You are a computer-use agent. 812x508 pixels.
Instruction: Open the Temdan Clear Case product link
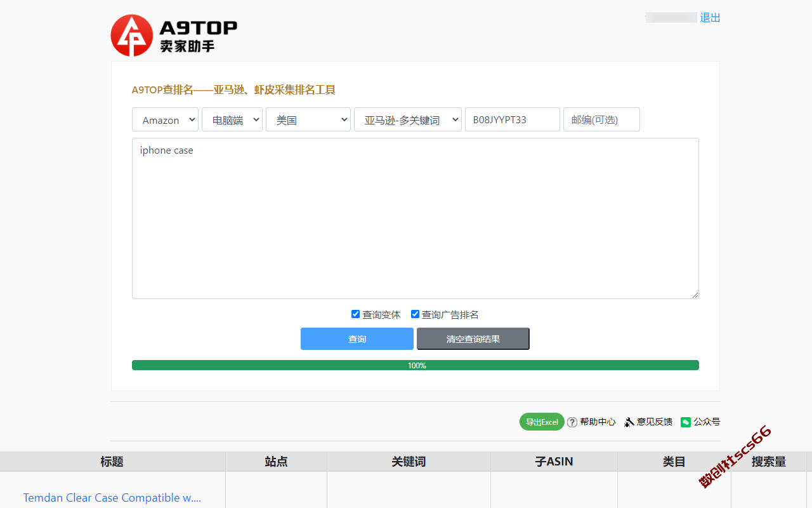[112, 498]
